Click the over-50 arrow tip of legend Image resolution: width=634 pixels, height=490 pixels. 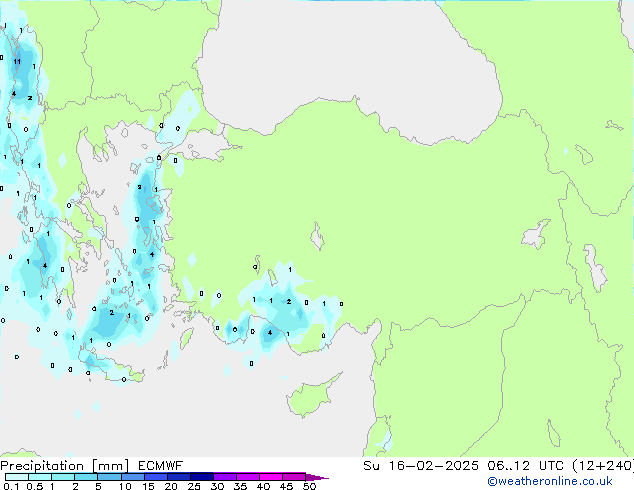pyautogui.click(x=317, y=478)
